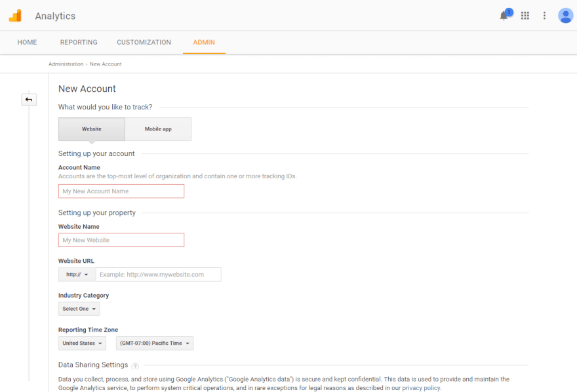This screenshot has width=577, height=392.
Task: Click the user profile avatar
Action: [565, 16]
